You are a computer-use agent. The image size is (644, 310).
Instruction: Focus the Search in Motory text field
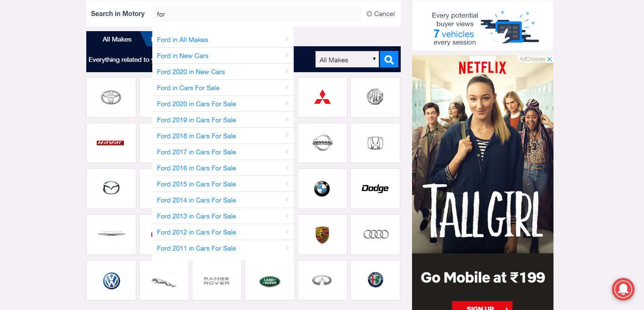pos(257,14)
